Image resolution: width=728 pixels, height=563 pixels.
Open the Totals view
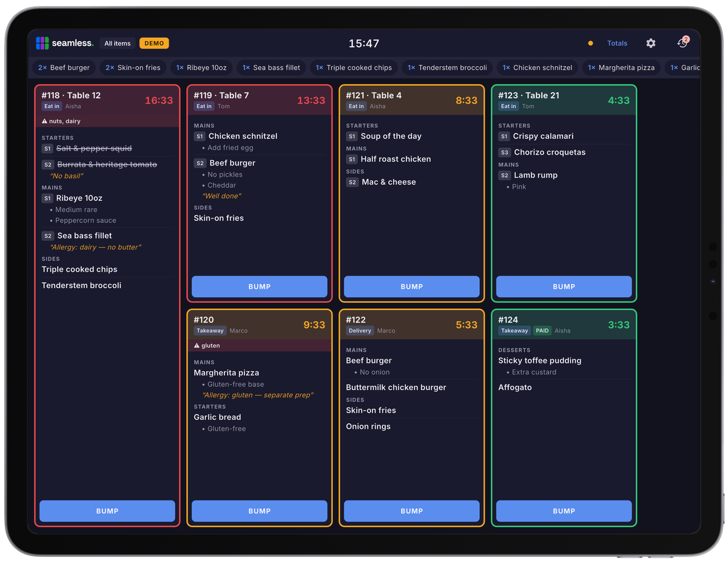[x=617, y=43]
